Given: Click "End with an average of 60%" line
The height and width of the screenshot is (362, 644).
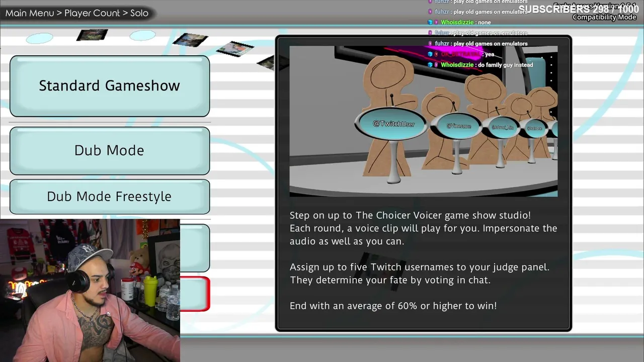Looking at the screenshot, I should click(393, 306).
